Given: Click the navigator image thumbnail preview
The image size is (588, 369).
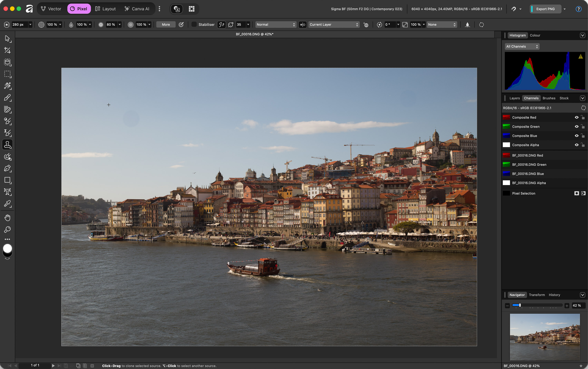Looking at the screenshot, I should (x=545, y=337).
